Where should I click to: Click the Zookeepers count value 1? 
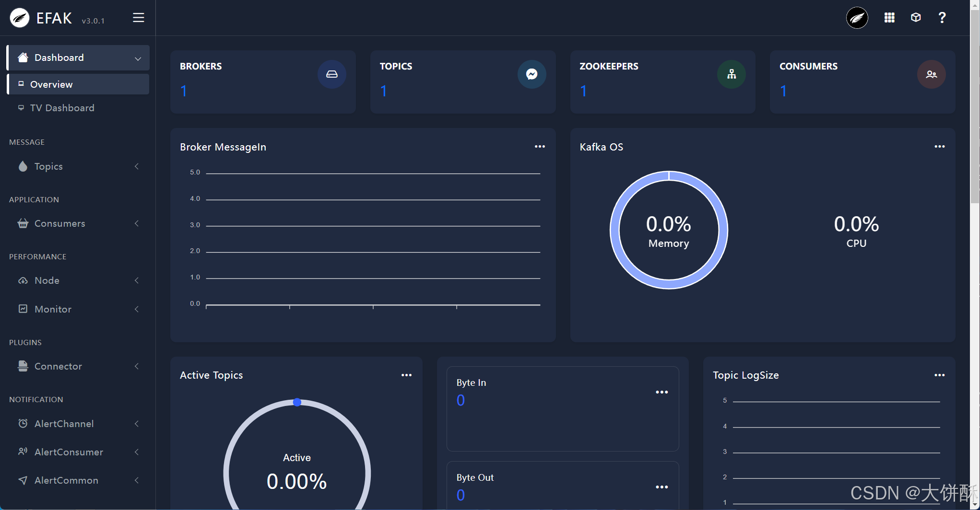pyautogui.click(x=584, y=91)
